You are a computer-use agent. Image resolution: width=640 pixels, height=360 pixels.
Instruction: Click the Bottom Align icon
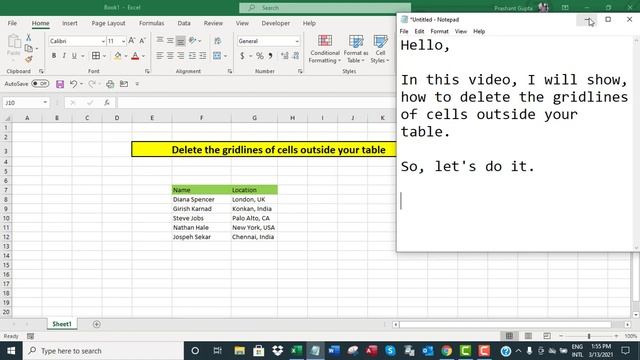coord(180,40)
